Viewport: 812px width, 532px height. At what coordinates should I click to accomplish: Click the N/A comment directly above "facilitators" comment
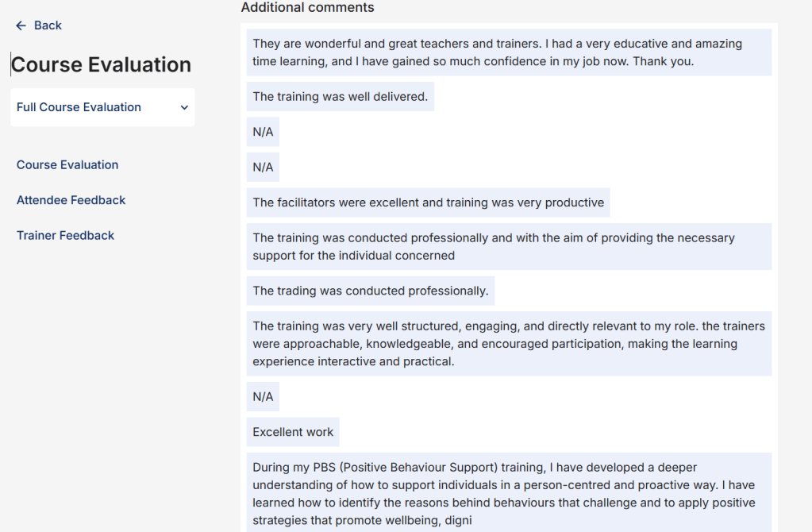click(x=263, y=167)
